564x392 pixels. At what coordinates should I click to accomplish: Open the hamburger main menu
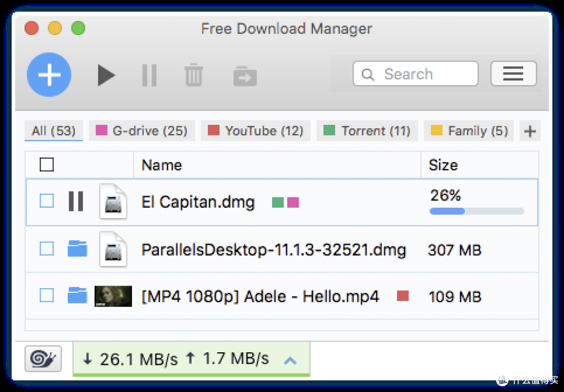[x=513, y=74]
